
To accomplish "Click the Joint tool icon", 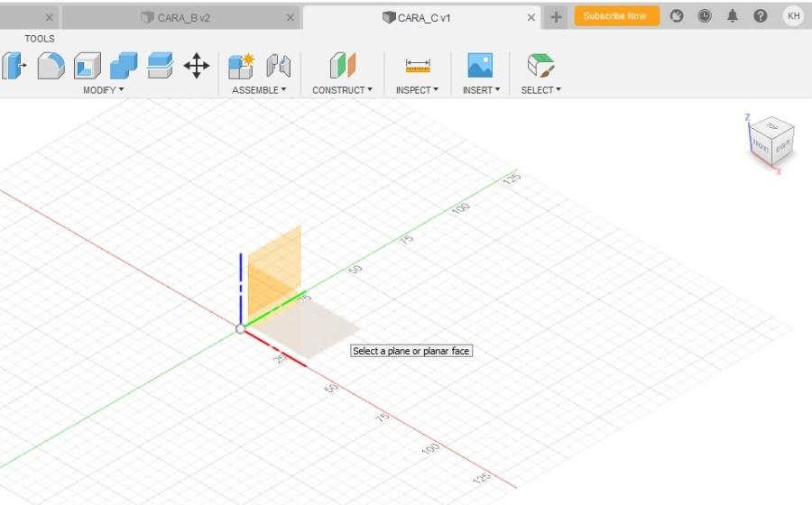I will point(279,66).
